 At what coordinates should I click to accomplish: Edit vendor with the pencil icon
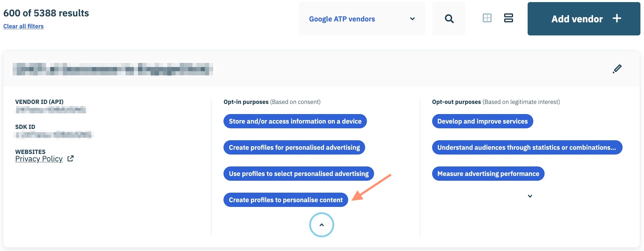coord(617,69)
